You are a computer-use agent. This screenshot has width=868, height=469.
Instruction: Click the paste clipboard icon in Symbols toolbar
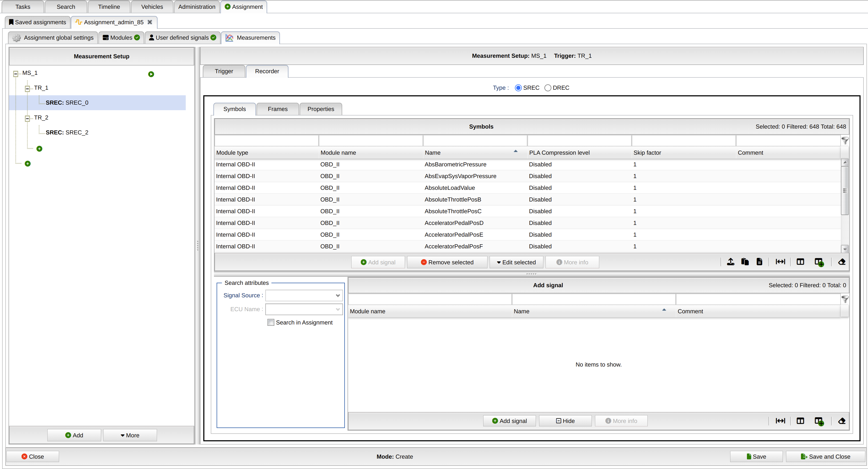point(745,262)
